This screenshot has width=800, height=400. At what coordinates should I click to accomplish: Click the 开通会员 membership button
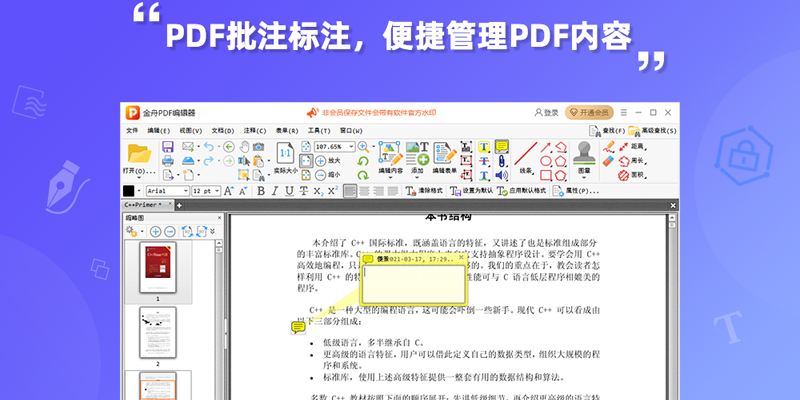click(x=589, y=112)
